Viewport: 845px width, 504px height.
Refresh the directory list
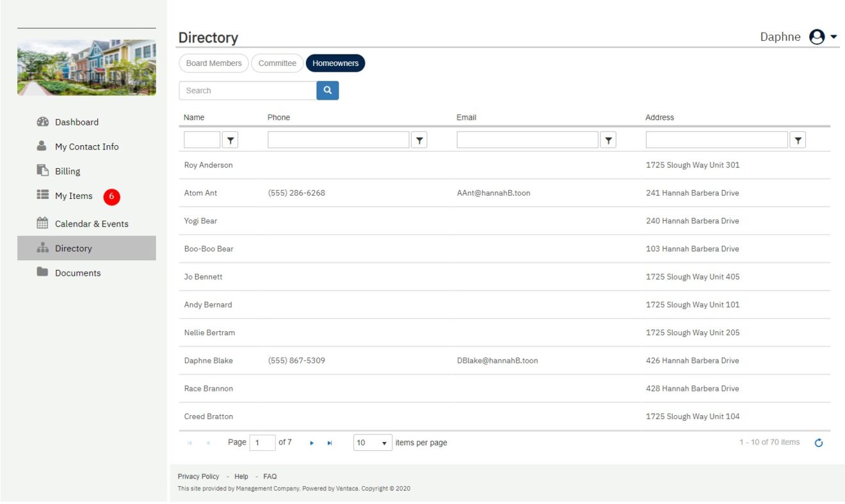coord(819,442)
